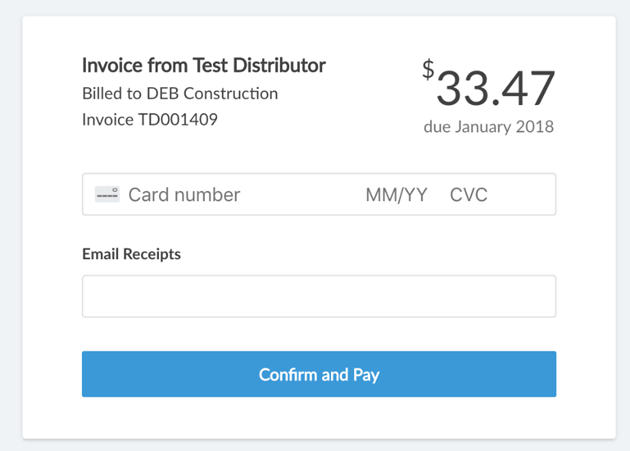
Task: Click the credit card icon
Action: click(x=107, y=194)
